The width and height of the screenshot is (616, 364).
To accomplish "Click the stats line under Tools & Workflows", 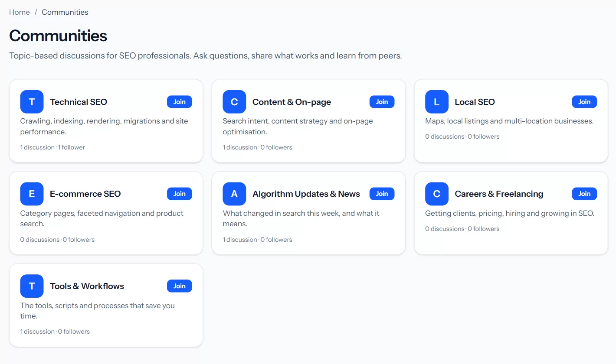I will click(x=55, y=331).
